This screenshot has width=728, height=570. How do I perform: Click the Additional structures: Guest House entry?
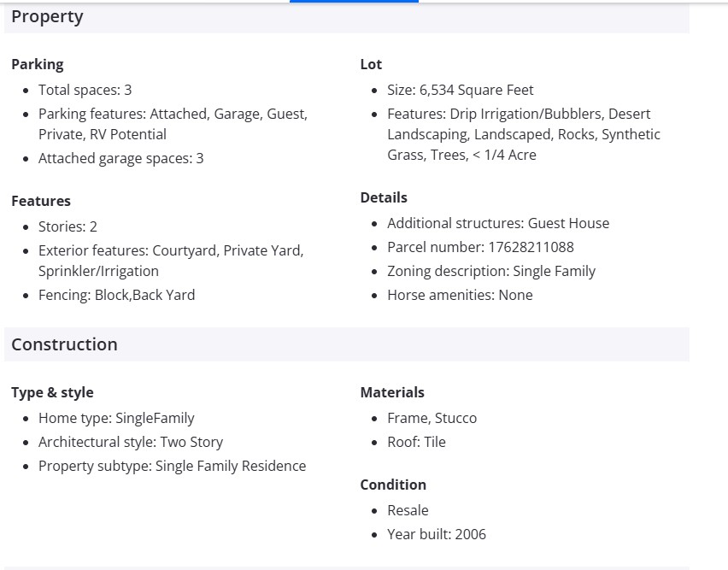point(498,223)
